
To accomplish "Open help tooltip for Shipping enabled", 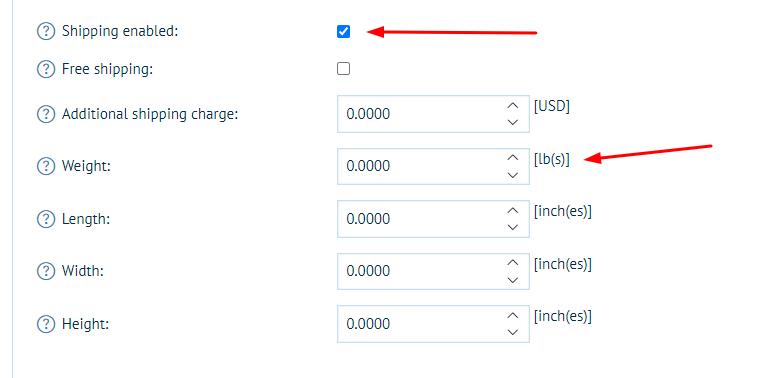I will tap(46, 31).
